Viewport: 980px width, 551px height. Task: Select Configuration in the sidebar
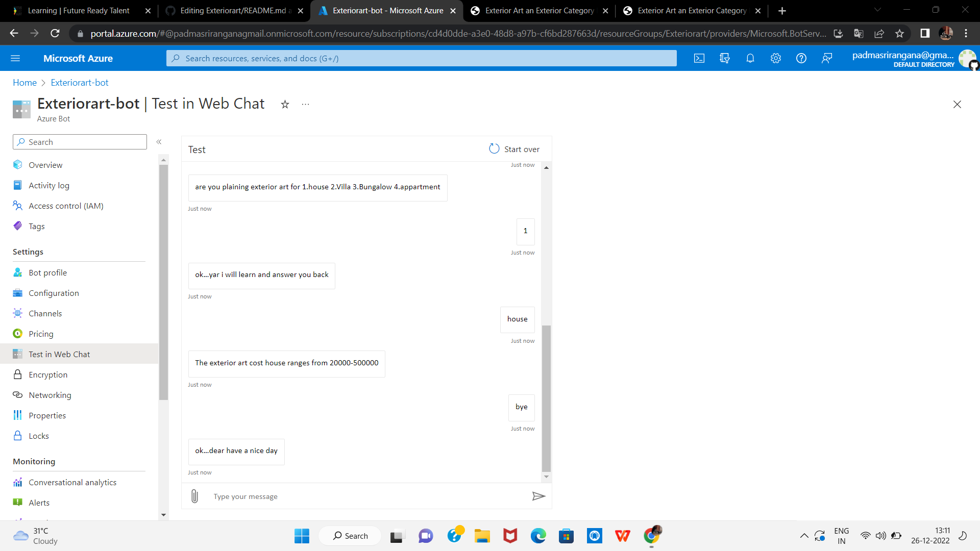tap(54, 293)
